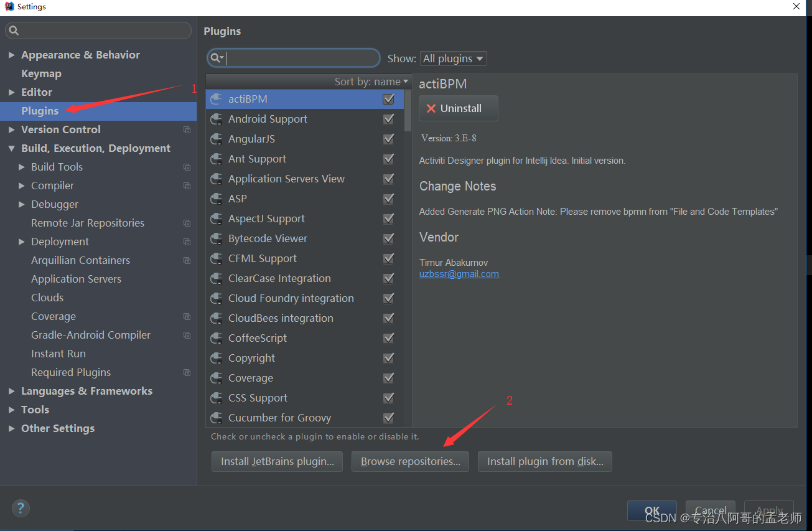Select Keymap in settings tree
This screenshot has width=812, height=531.
pos(41,73)
